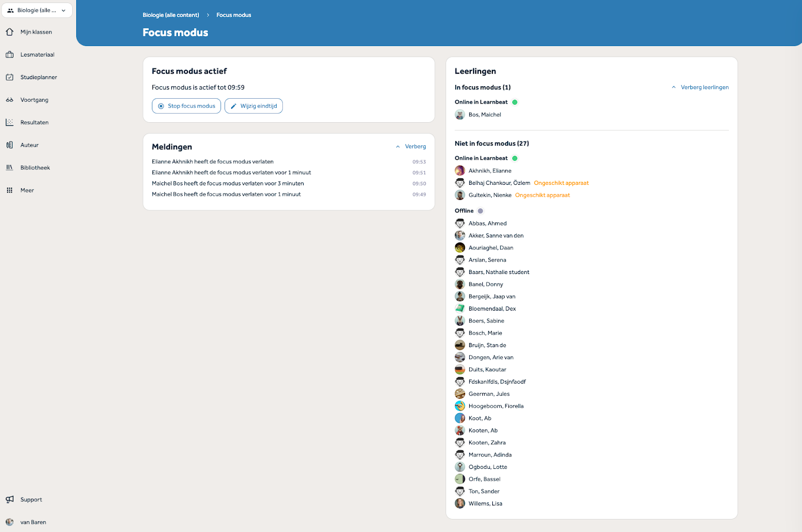
Task: Click student name Ton, Sander
Action: pos(484,491)
